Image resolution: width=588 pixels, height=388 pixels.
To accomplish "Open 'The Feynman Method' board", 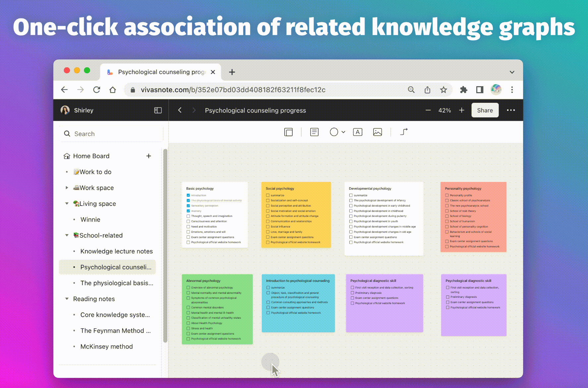I will click(115, 331).
